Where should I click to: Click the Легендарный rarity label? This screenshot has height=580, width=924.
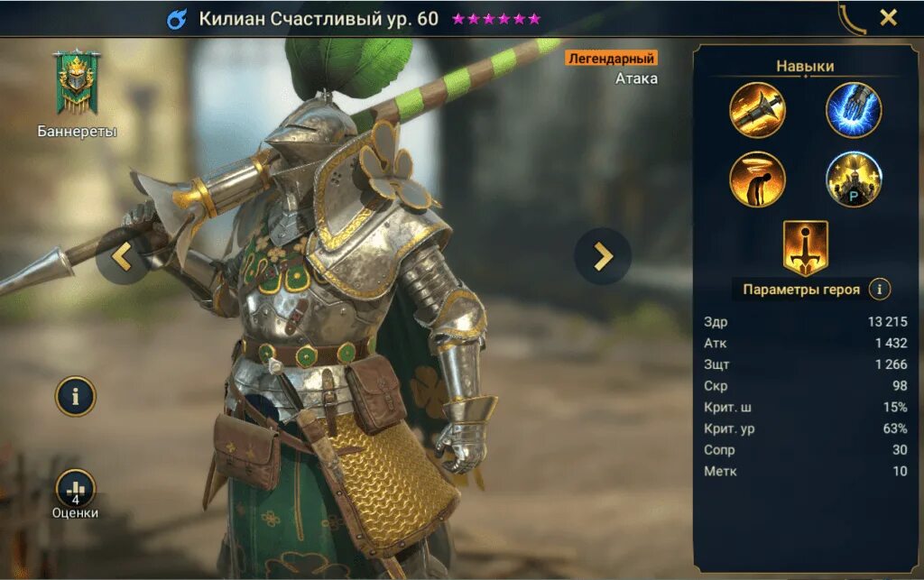click(x=611, y=59)
